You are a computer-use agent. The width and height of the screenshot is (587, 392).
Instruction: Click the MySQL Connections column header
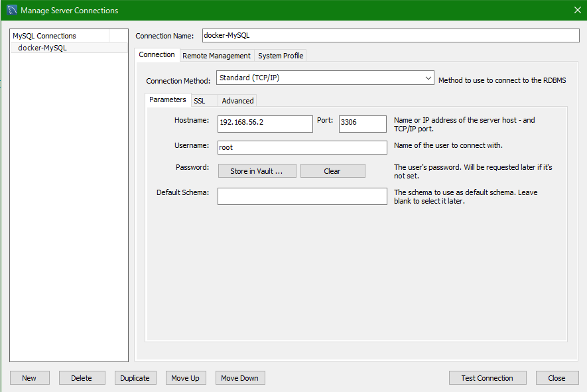[60, 36]
